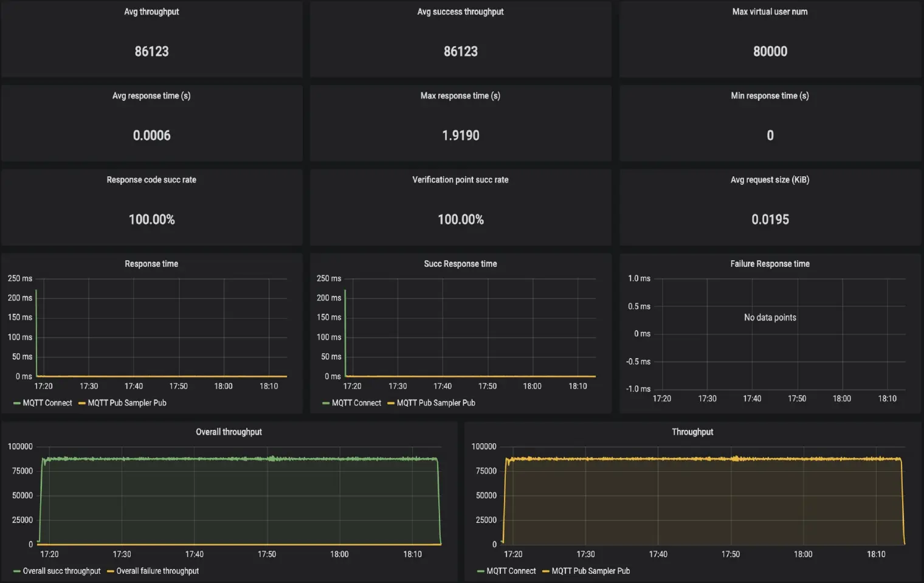924x583 pixels.
Task: Click the Response code succ rate title
Action: [151, 179]
